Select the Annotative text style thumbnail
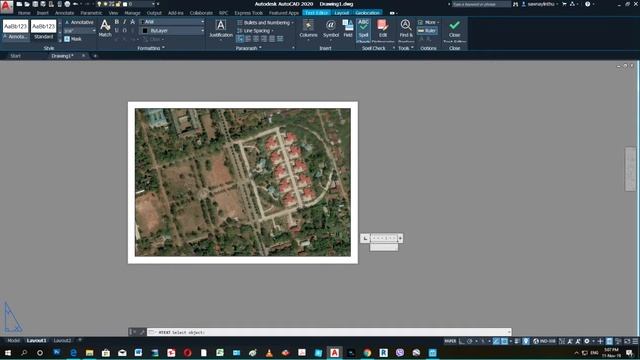Image resolution: width=640 pixels, height=360 pixels. [x=16, y=29]
